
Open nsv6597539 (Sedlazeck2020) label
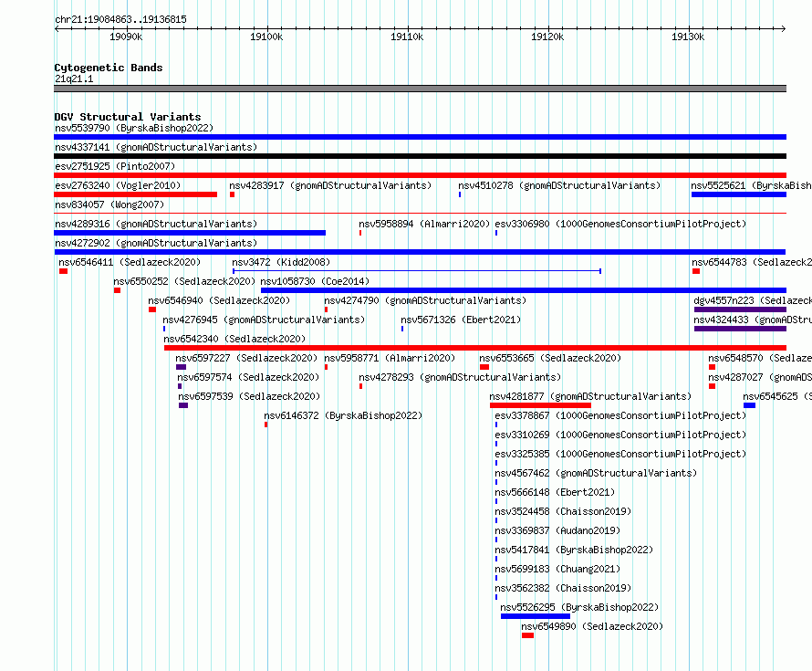[249, 396]
